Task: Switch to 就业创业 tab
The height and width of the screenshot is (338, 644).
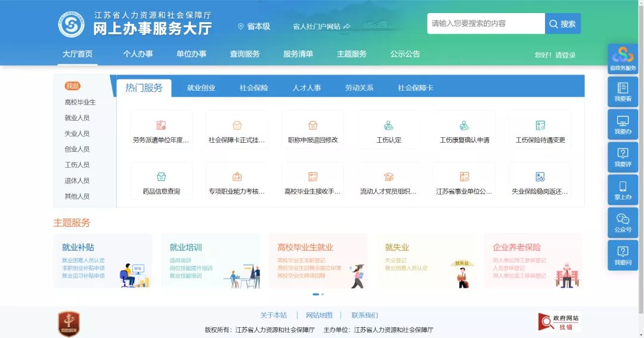Action: pos(201,88)
